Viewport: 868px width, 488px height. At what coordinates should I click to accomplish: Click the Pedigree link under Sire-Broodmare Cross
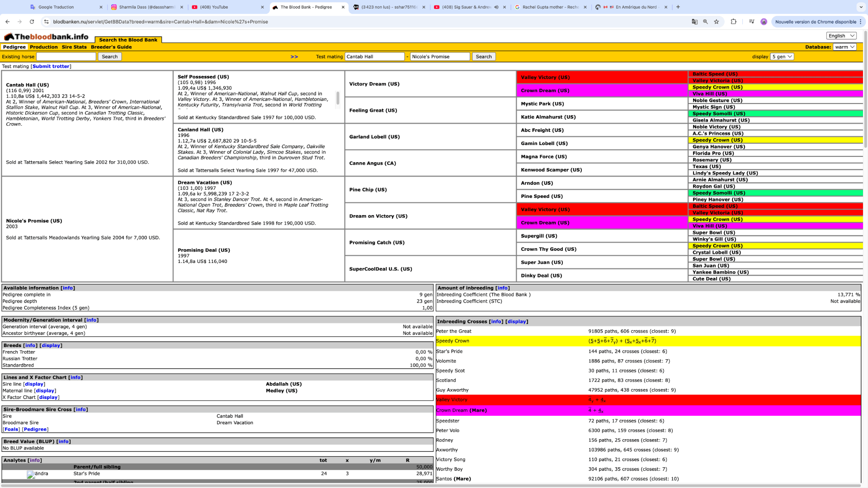point(35,429)
